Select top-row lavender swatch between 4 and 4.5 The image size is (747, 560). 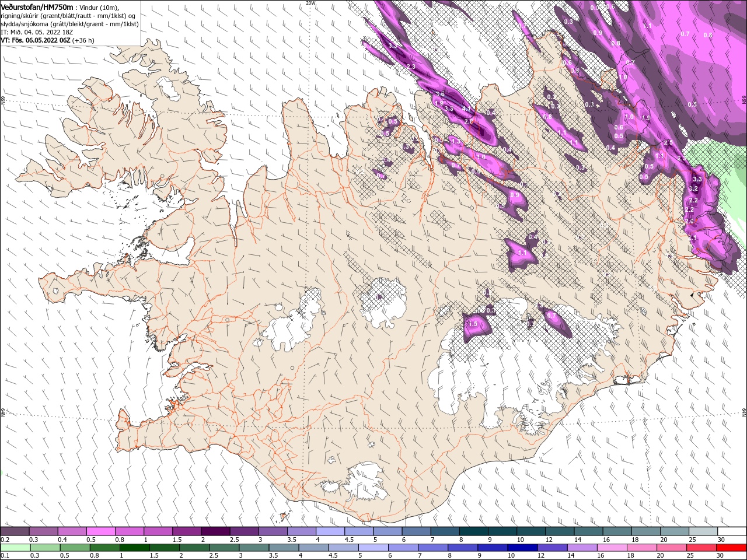[x=330, y=531]
